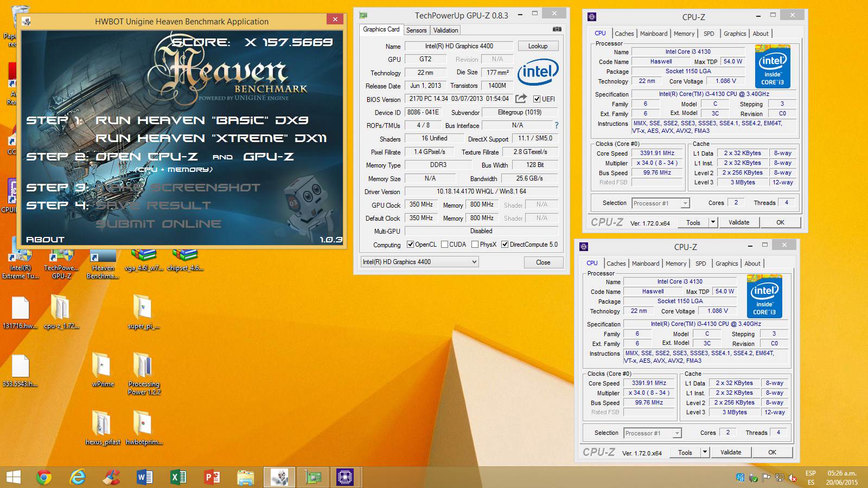Open Excel from the taskbar
The image size is (868, 488).
[x=178, y=477]
